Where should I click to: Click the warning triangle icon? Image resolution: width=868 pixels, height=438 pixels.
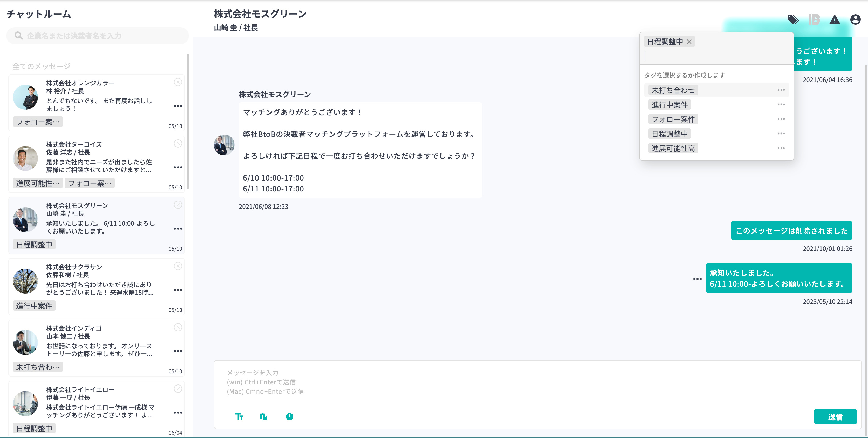[x=835, y=20]
